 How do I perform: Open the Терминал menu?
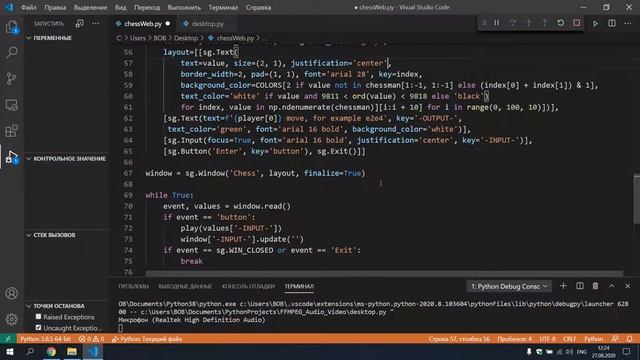(x=223, y=7)
